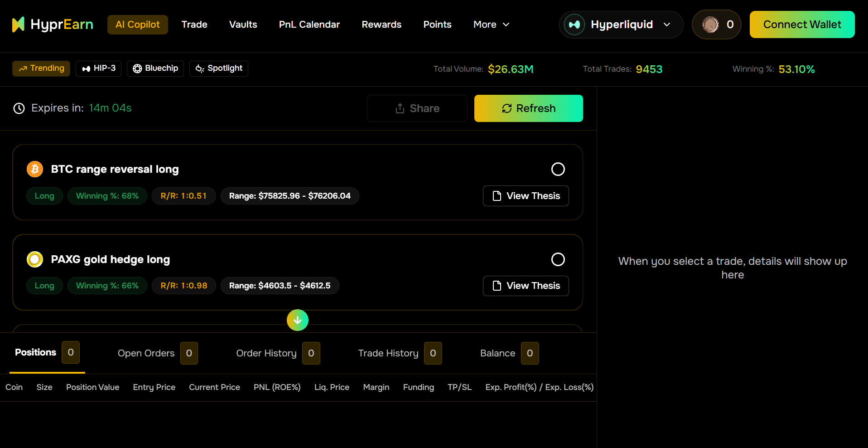Click the Total Trades value 9453

click(649, 69)
